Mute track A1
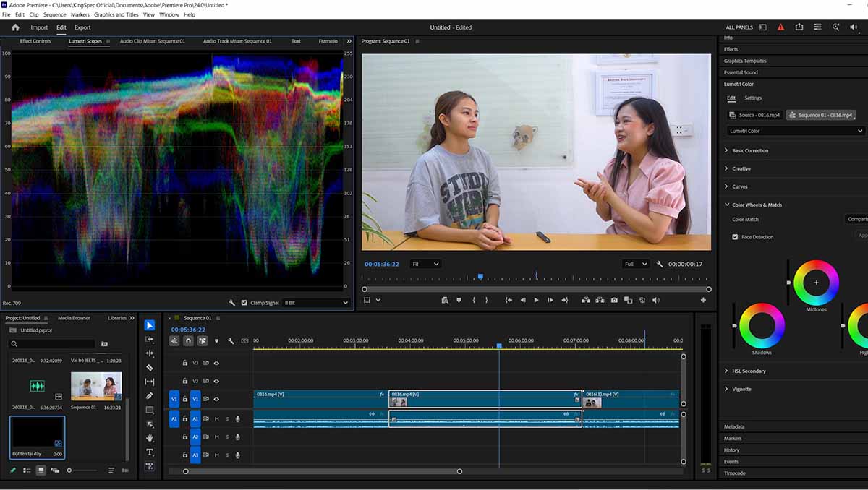The height and width of the screenshot is (490, 868). [x=216, y=418]
